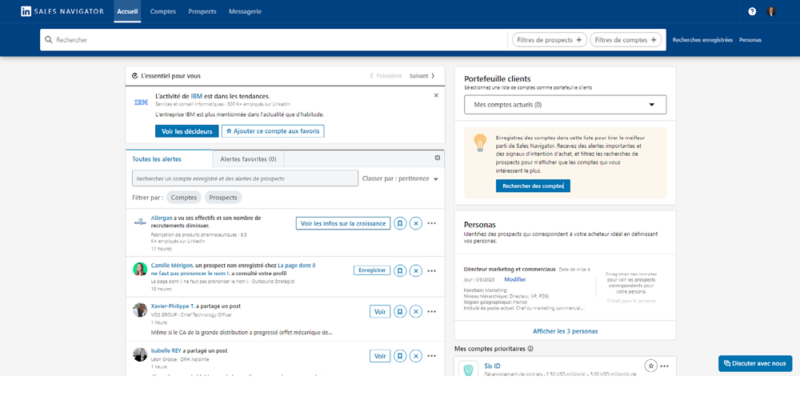This screenshot has width=800, height=400.
Task: Open the IBM link in trending card
Action: click(196, 96)
